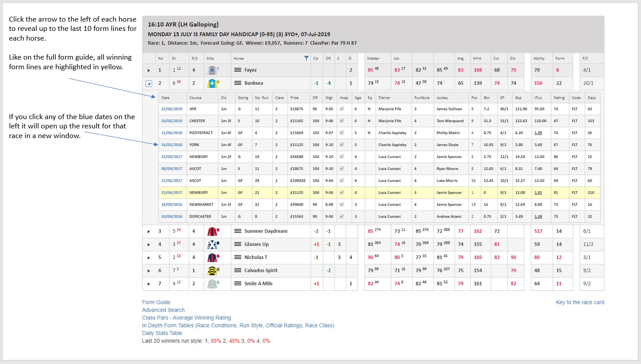
Task: Click the Trainer column header in form table
Action: click(384, 98)
